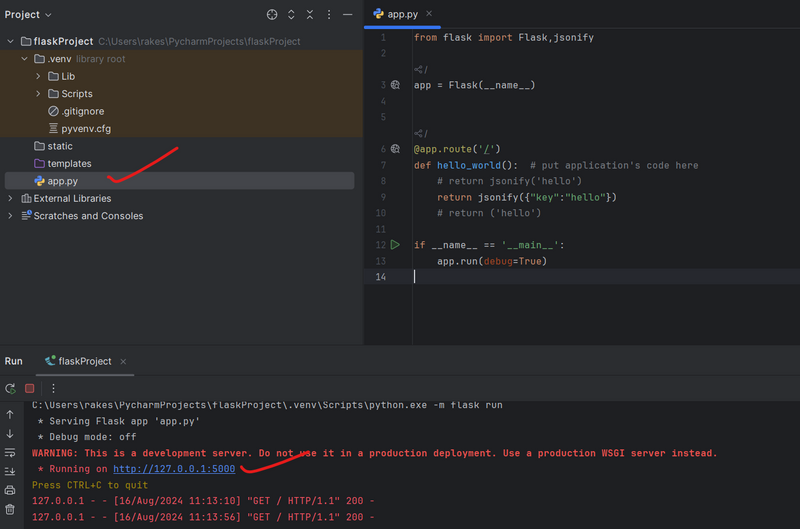Open the http://127.0.0.1:5000 link
The height and width of the screenshot is (529, 800).
(174, 468)
